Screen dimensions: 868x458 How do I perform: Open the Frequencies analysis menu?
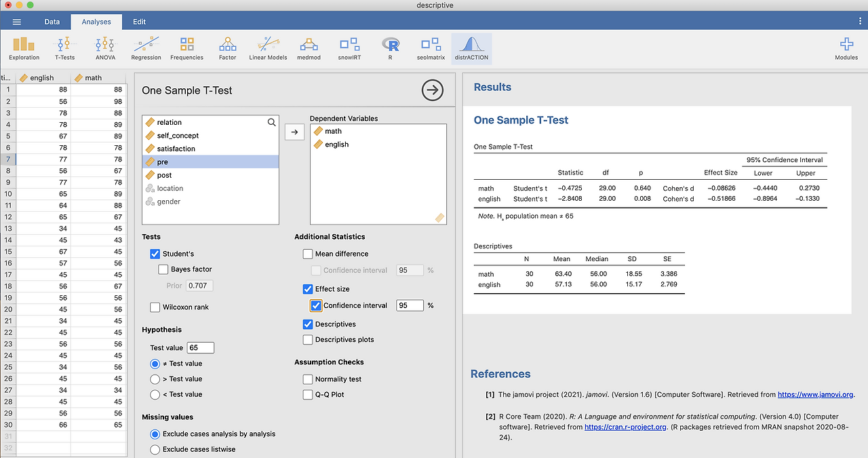pos(186,48)
